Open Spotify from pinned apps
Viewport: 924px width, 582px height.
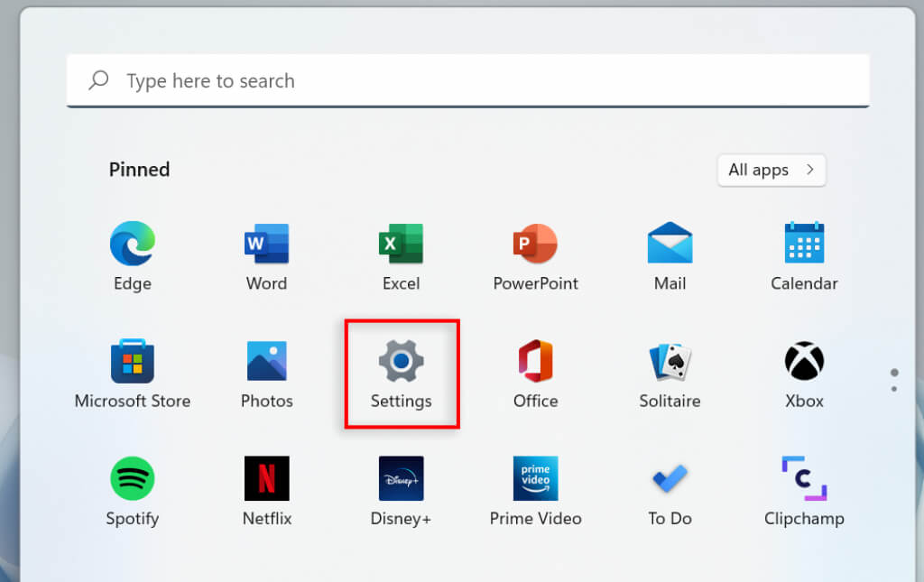[133, 478]
